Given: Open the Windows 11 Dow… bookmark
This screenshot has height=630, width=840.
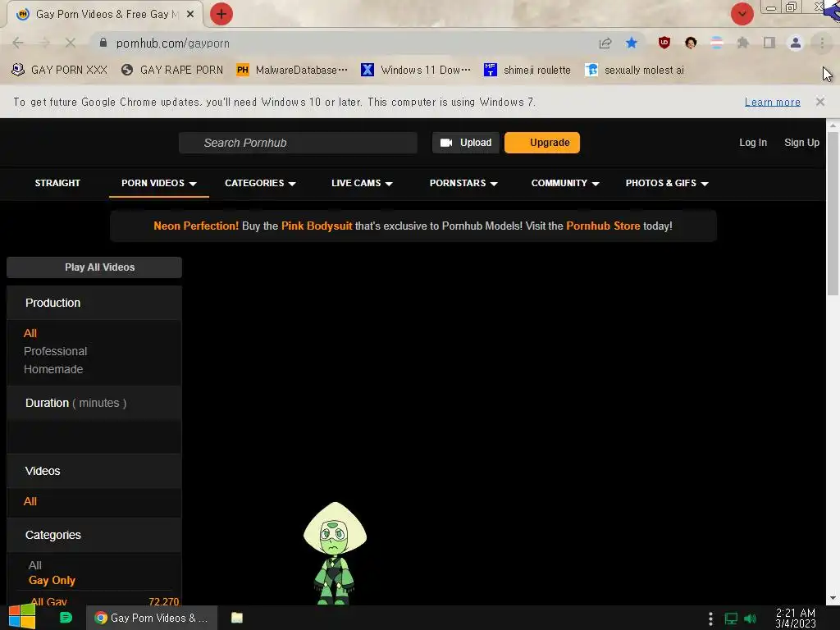Looking at the screenshot, I should point(416,71).
